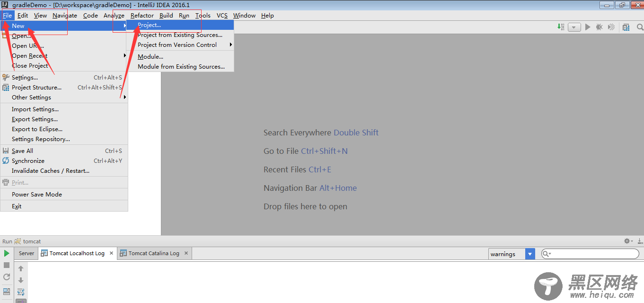Viewport: 644px width, 303px height.
Task: Open the Analyze menu
Action: [114, 15]
